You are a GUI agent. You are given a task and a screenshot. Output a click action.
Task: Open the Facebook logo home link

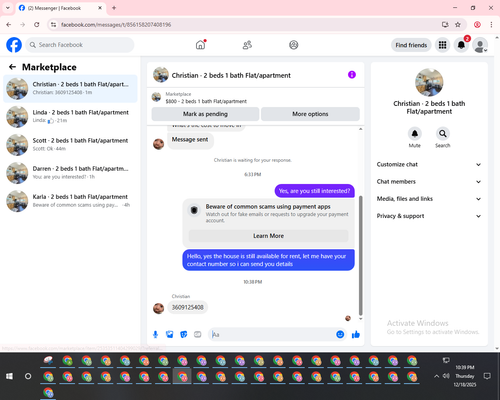[14, 45]
